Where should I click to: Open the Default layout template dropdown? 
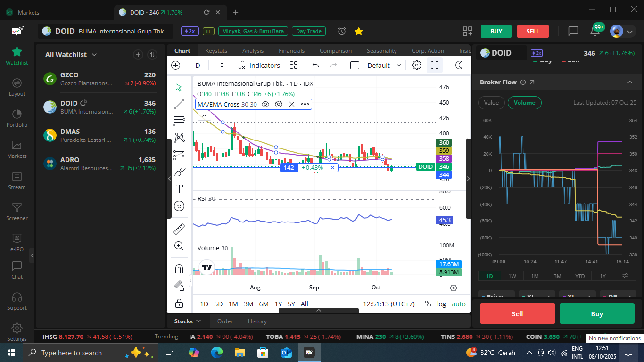pyautogui.click(x=384, y=66)
